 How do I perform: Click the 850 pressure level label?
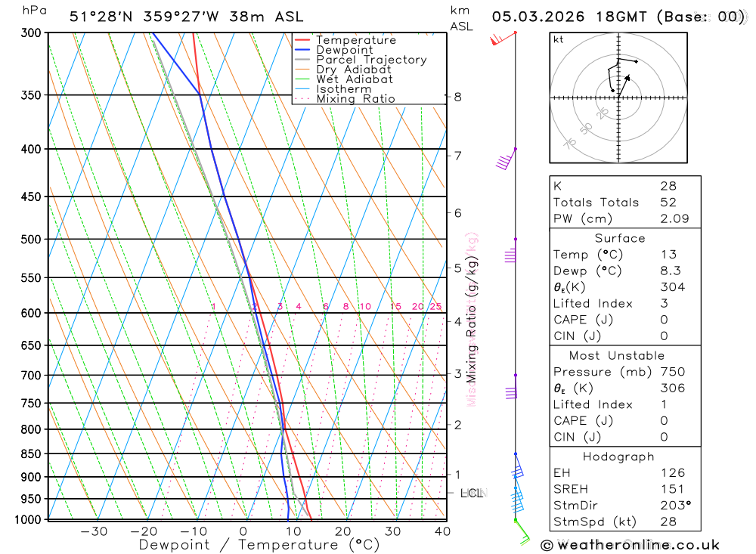(x=31, y=454)
